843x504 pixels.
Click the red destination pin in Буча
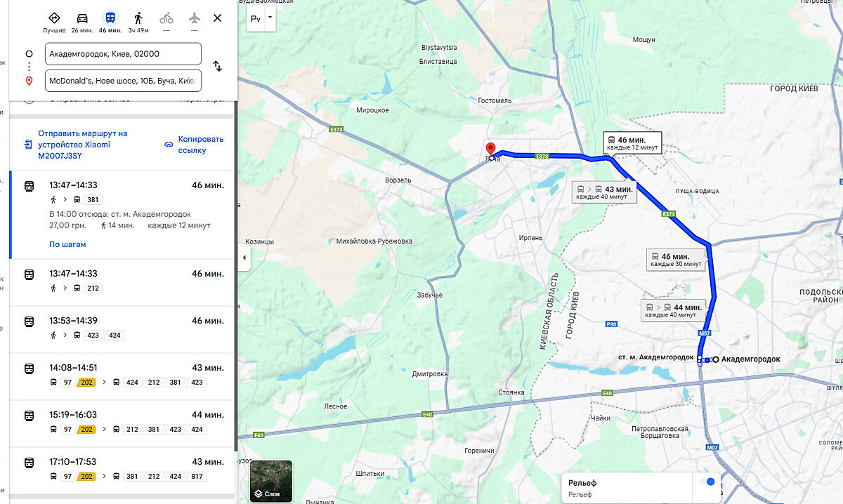click(491, 149)
